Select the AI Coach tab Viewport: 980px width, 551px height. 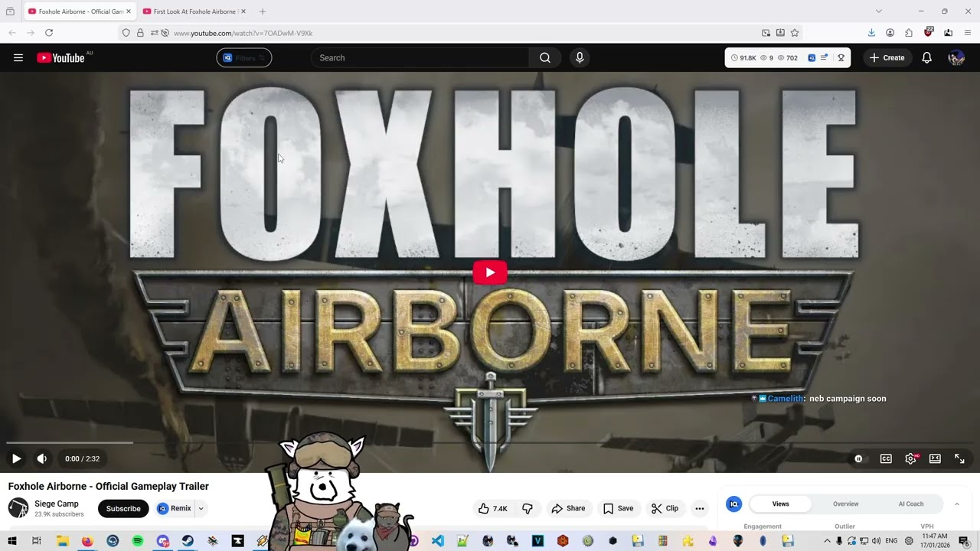(x=911, y=504)
